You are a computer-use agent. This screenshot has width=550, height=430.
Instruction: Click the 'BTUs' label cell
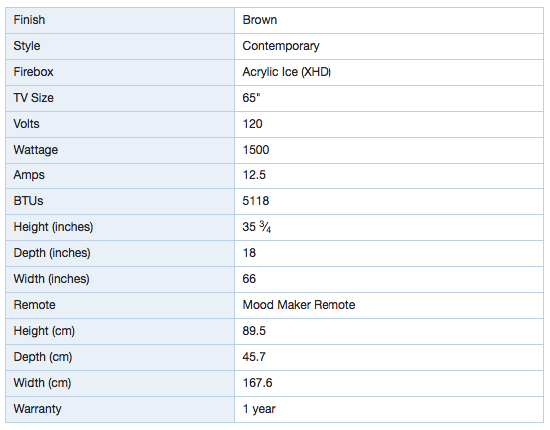pyautogui.click(x=120, y=201)
